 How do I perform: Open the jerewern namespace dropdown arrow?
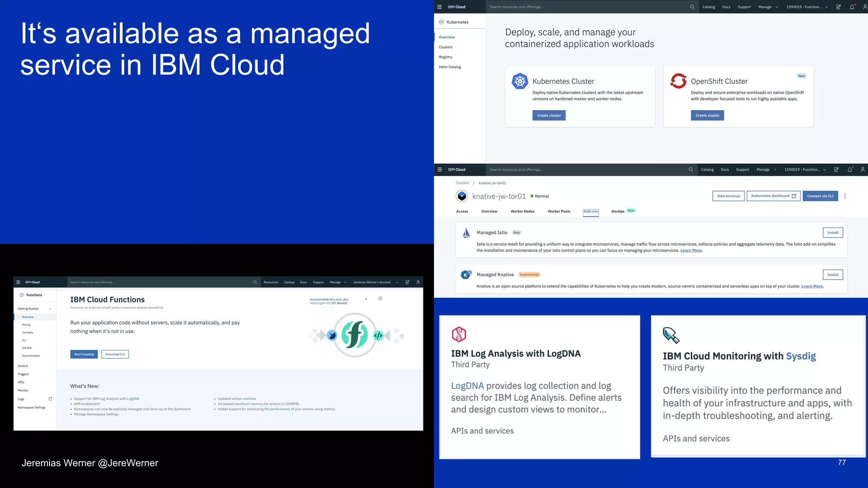[x=366, y=299]
